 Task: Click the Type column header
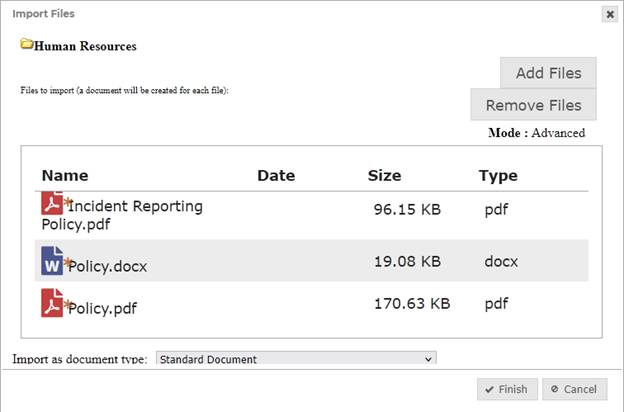coord(498,176)
